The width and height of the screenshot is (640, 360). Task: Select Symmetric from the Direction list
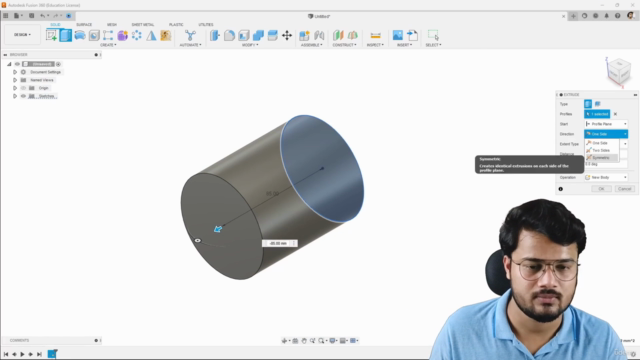click(x=602, y=158)
